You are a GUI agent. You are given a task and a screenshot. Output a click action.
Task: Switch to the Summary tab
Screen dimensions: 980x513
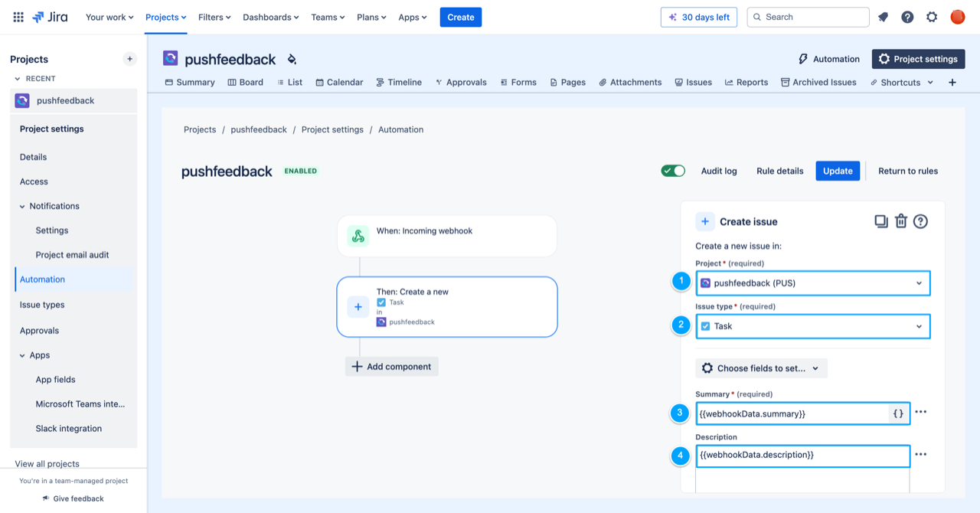(190, 82)
